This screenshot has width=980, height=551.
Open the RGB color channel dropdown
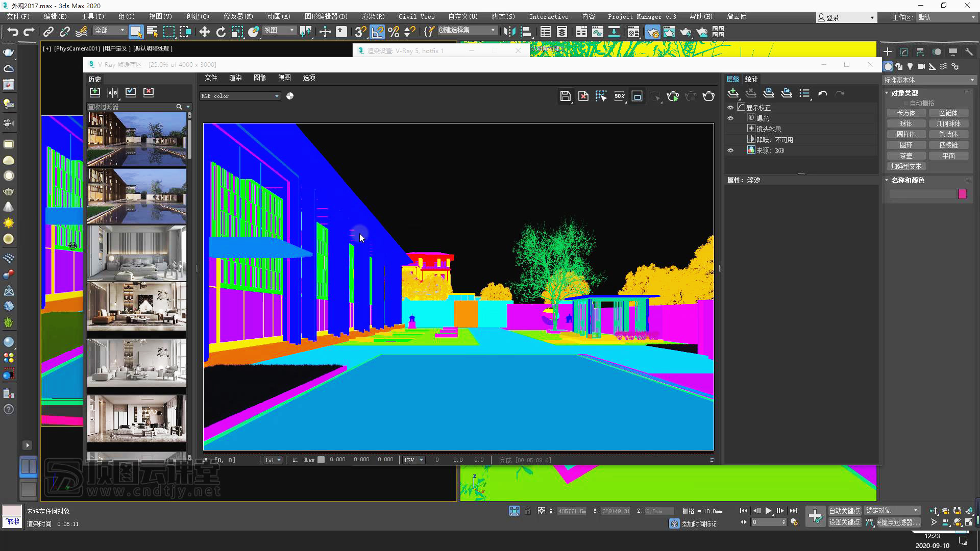coord(240,96)
